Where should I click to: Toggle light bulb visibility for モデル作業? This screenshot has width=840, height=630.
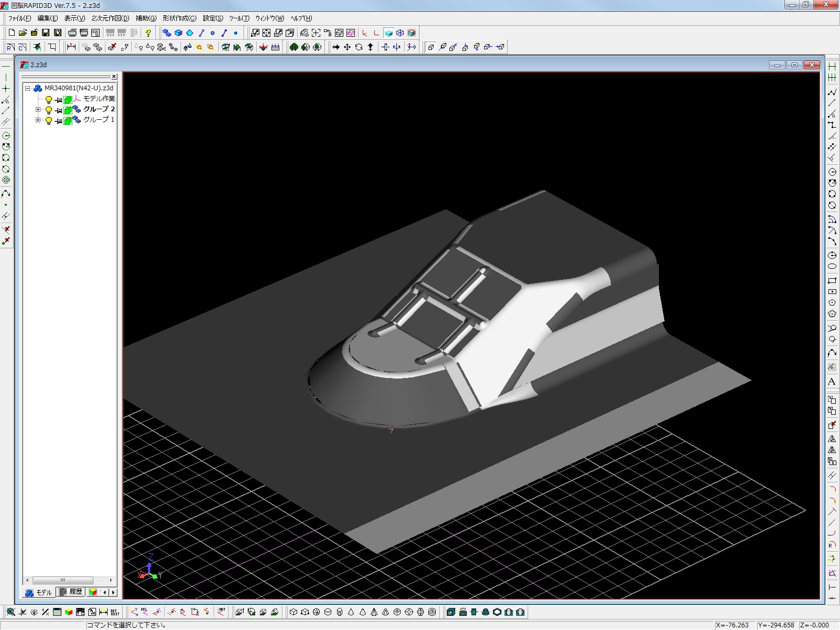coord(49,99)
